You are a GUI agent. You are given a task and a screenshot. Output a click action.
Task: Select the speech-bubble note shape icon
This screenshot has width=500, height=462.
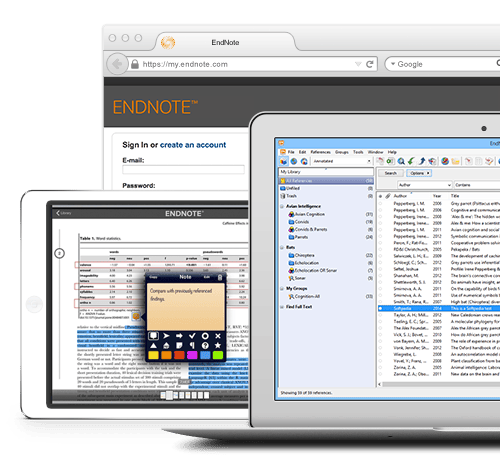[153, 336]
